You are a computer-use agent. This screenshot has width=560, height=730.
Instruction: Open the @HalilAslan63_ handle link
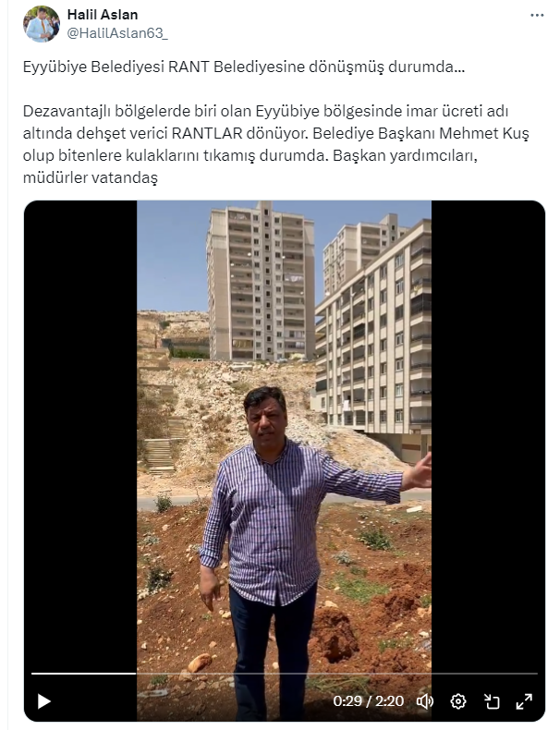click(117, 33)
